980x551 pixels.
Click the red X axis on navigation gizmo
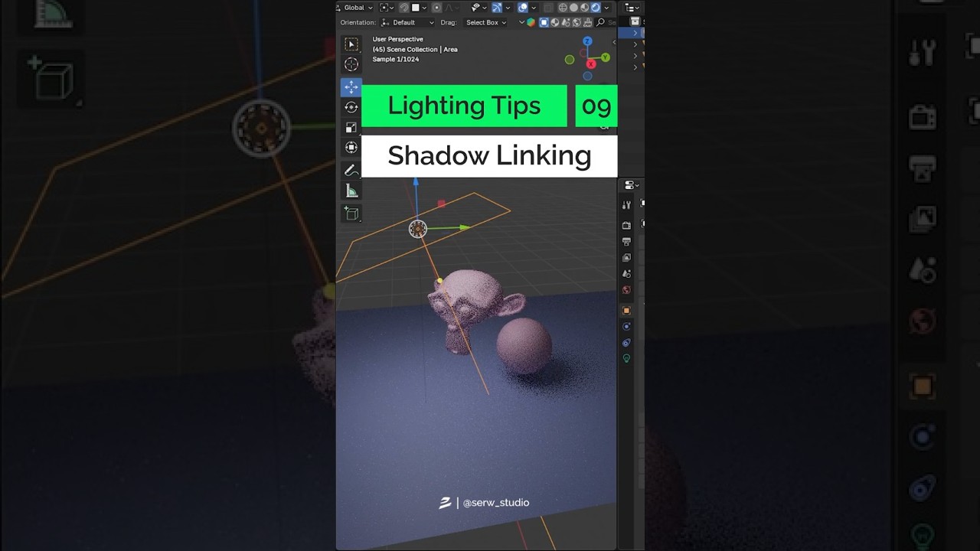point(590,64)
